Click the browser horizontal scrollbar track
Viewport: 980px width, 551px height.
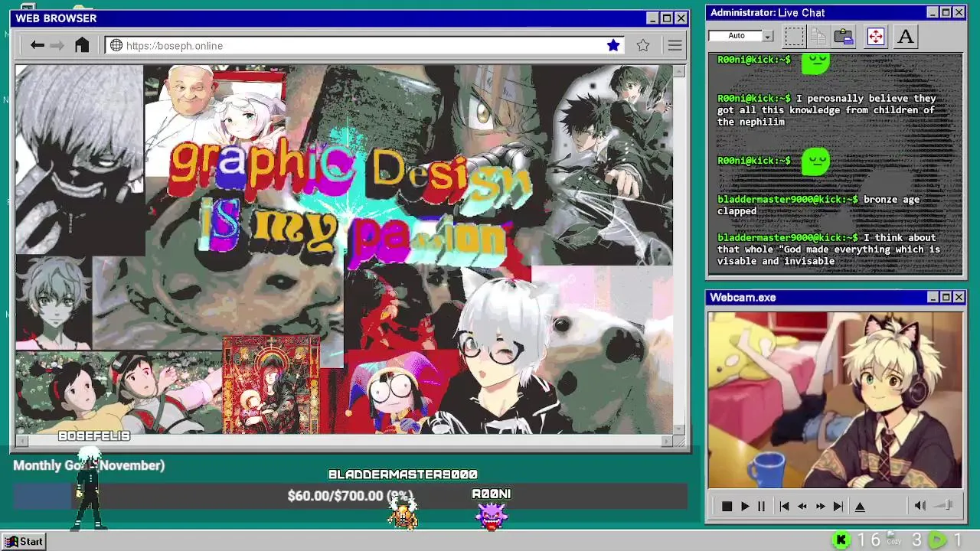click(x=345, y=440)
